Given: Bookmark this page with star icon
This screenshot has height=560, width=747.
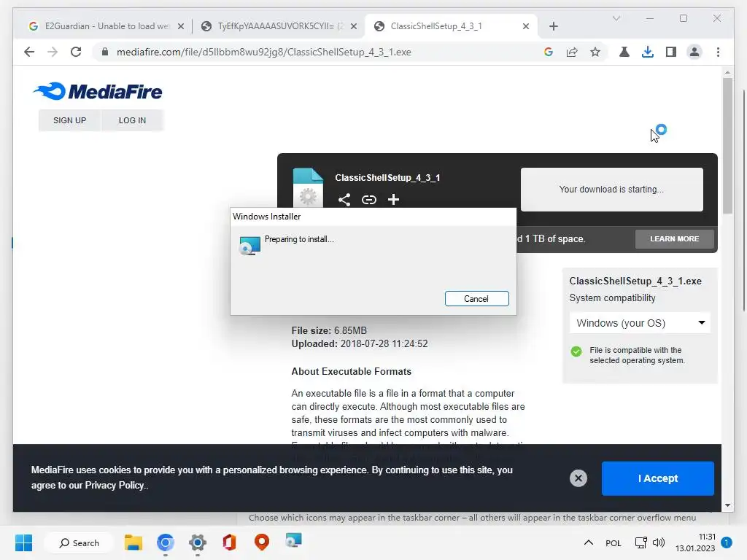Looking at the screenshot, I should 595,52.
